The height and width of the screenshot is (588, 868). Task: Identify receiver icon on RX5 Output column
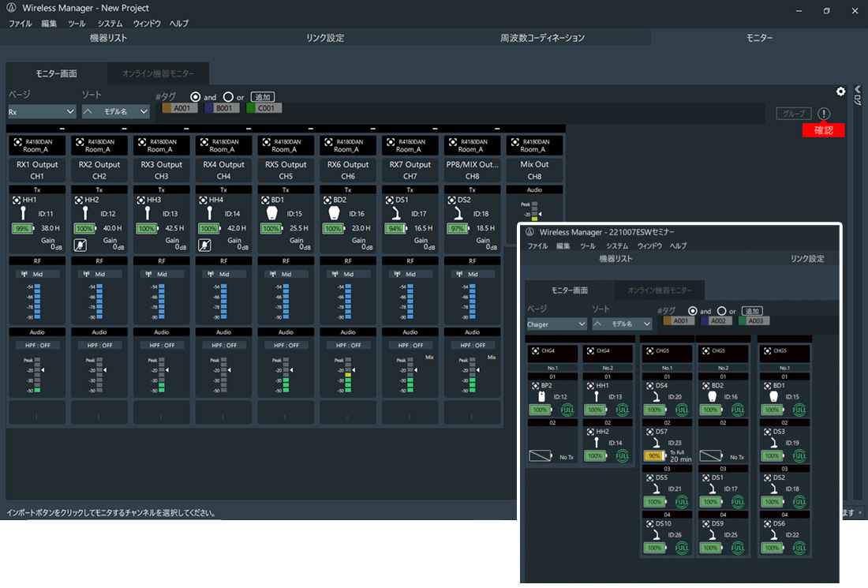(x=266, y=142)
